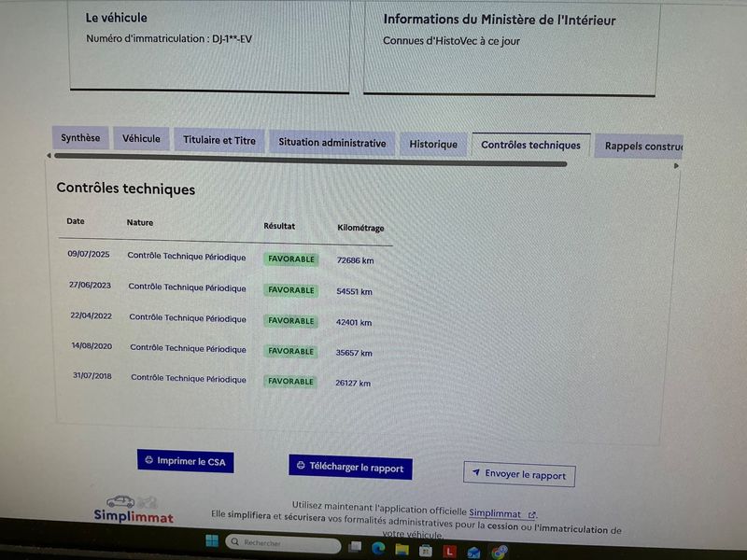Select the Contrôles techniques tab
This screenshot has height=560, width=747.
530,146
